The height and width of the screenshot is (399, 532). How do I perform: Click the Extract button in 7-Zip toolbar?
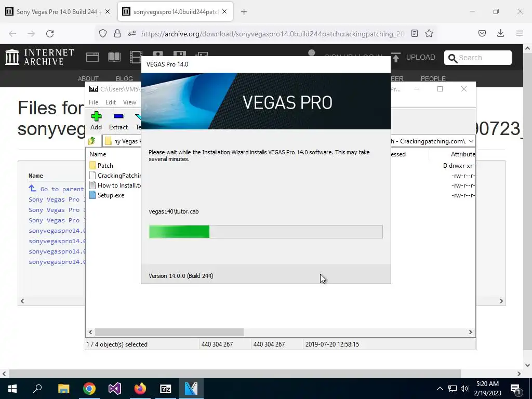[x=118, y=121]
